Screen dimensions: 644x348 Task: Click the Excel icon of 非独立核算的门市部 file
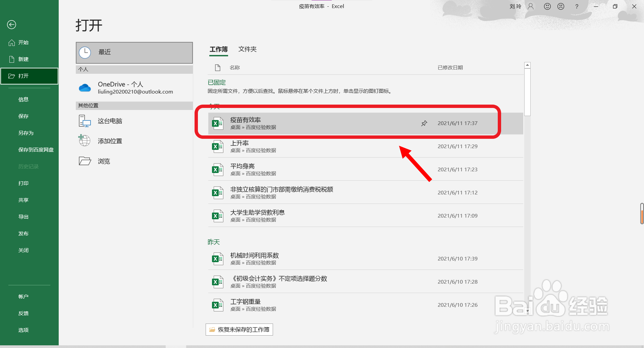click(218, 193)
